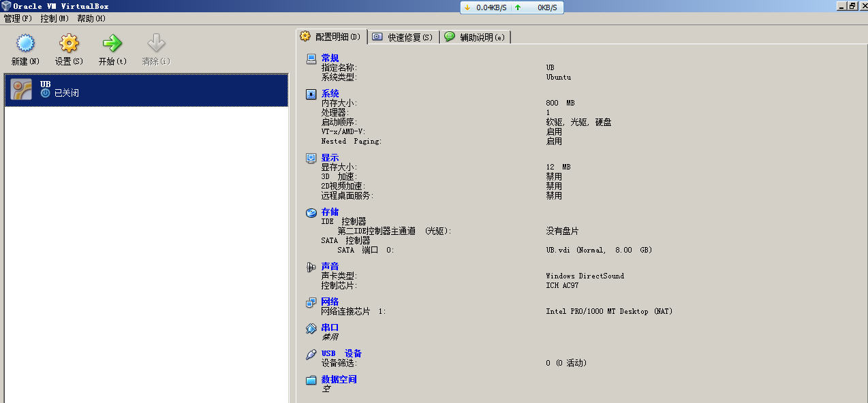Click the 远程桌面服务 label
The height and width of the screenshot is (403, 868).
click(x=347, y=196)
